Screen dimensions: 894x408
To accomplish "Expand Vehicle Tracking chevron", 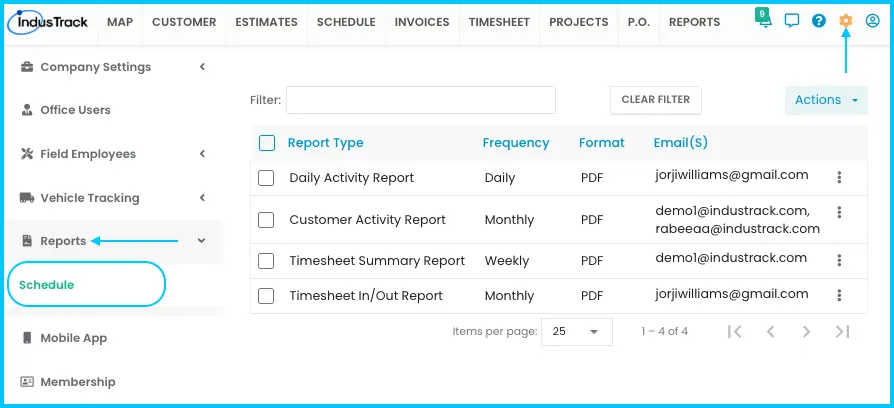I will 202,198.
